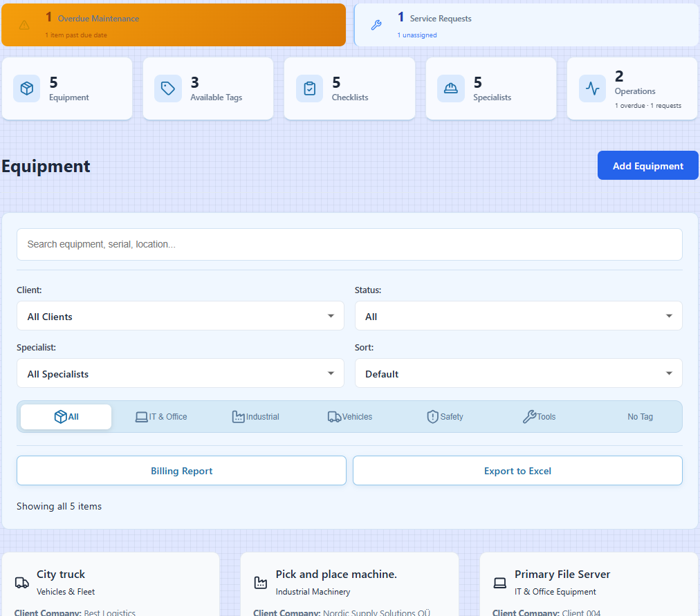Click the wrench icon on the Tools filter

[529, 416]
